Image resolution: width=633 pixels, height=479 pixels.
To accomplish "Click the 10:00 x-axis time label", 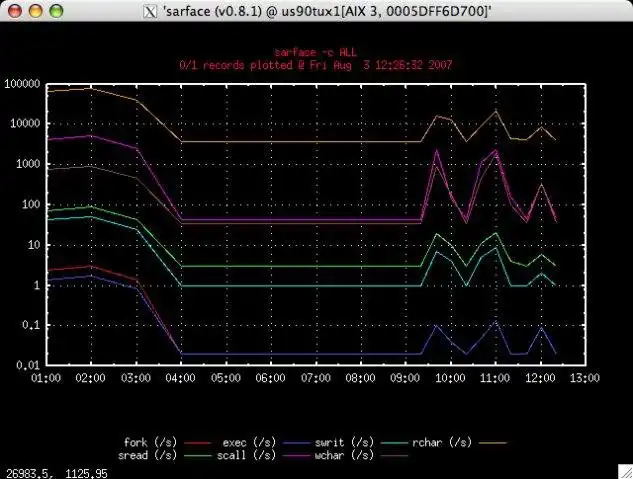I will pyautogui.click(x=450, y=378).
